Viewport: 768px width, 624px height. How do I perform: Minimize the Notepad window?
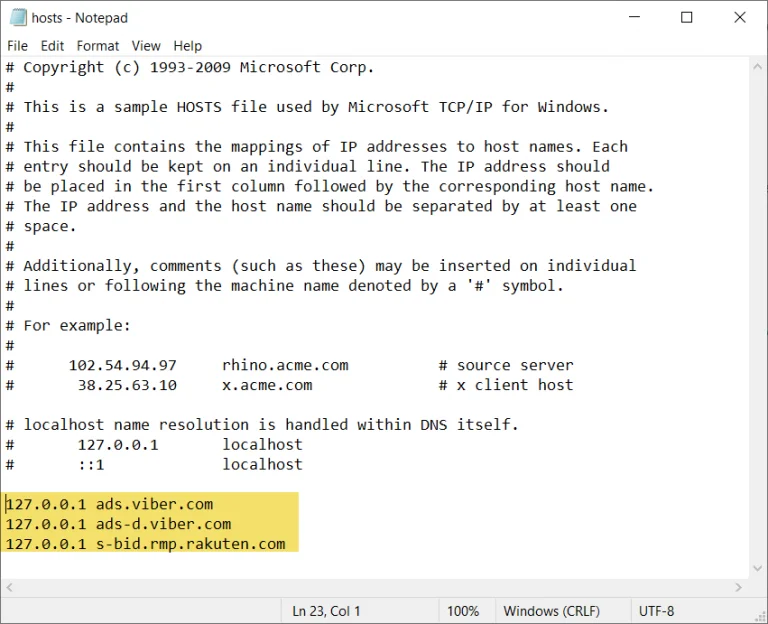click(x=635, y=18)
